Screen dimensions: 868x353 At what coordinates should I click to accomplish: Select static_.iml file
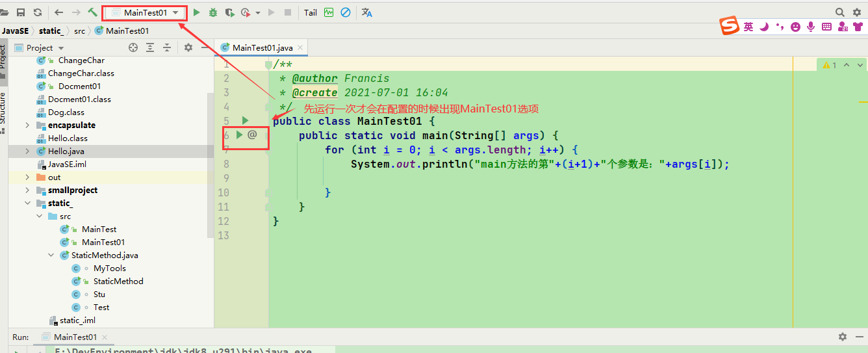coord(77,320)
